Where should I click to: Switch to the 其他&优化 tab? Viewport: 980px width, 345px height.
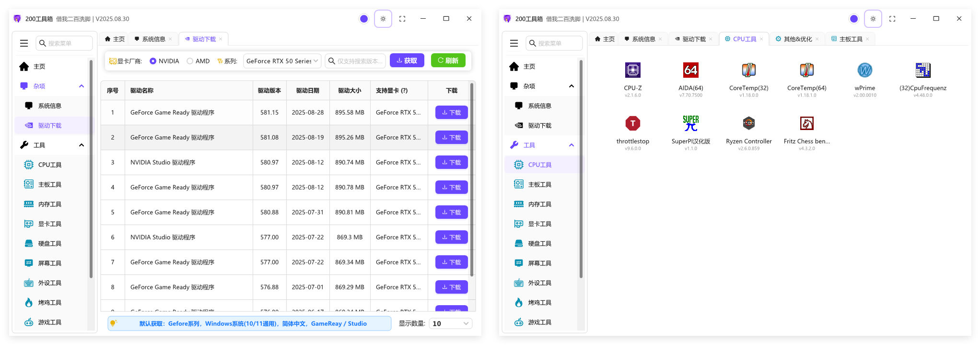pos(797,39)
